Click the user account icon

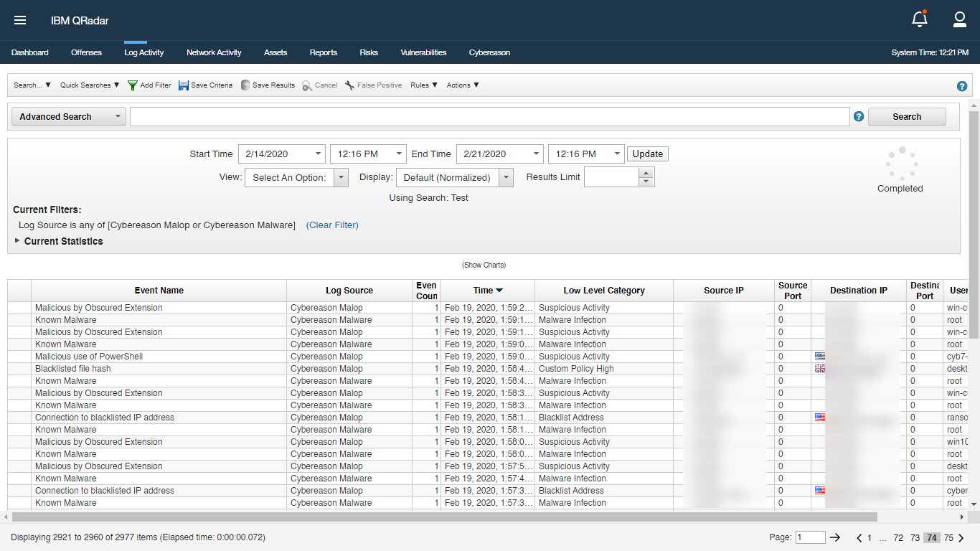[x=960, y=19]
